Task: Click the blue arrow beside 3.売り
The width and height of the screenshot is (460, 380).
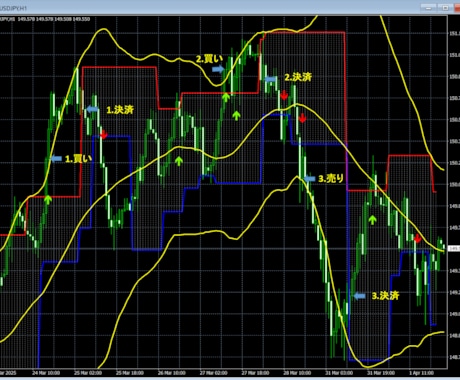Action: (x=309, y=179)
